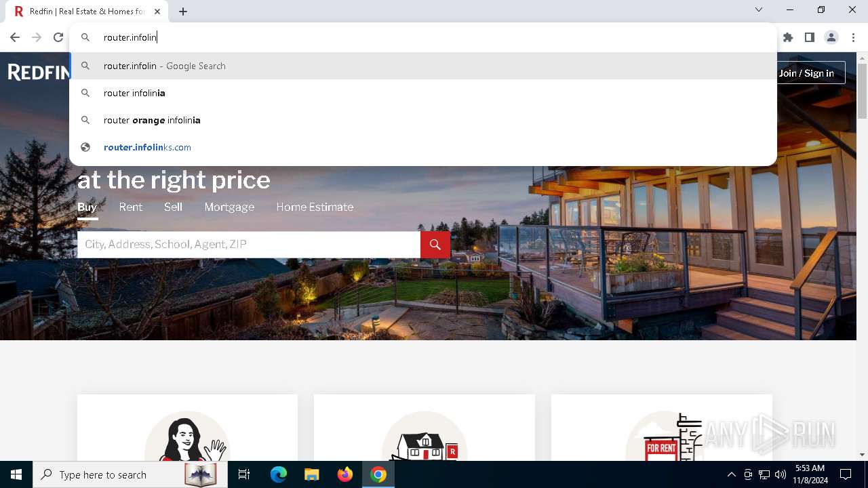
Task: Click the agent waving illustration card
Action: coord(187,428)
